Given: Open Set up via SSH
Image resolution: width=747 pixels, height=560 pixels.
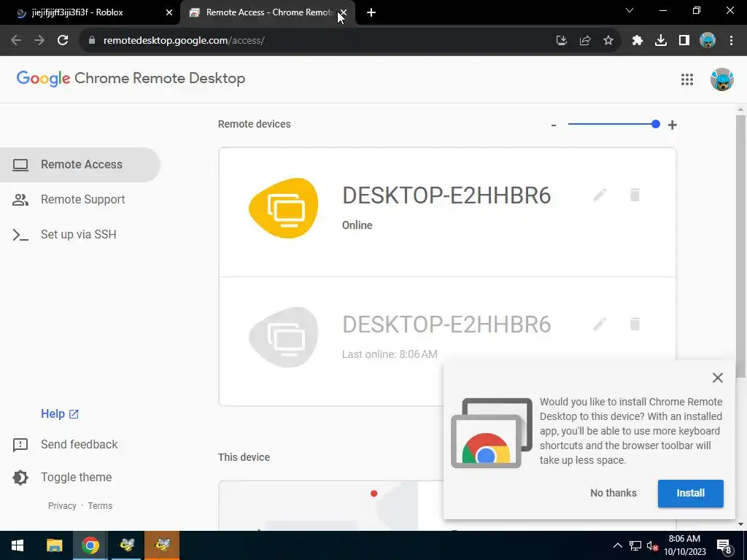Looking at the screenshot, I should pyautogui.click(x=80, y=234).
